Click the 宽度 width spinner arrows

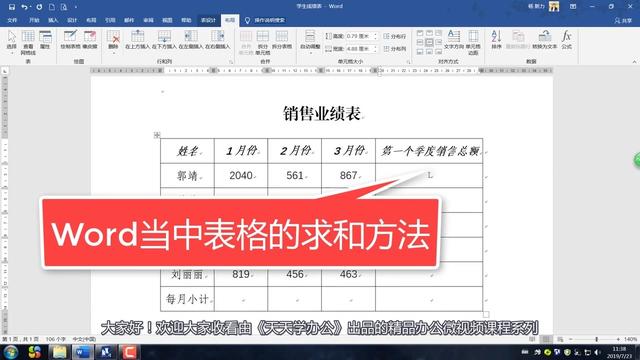click(376, 49)
